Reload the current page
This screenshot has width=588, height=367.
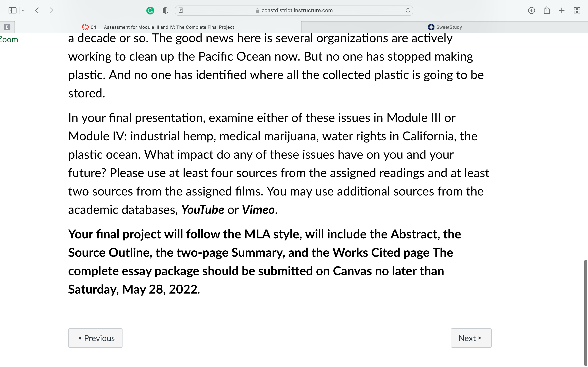click(x=408, y=10)
